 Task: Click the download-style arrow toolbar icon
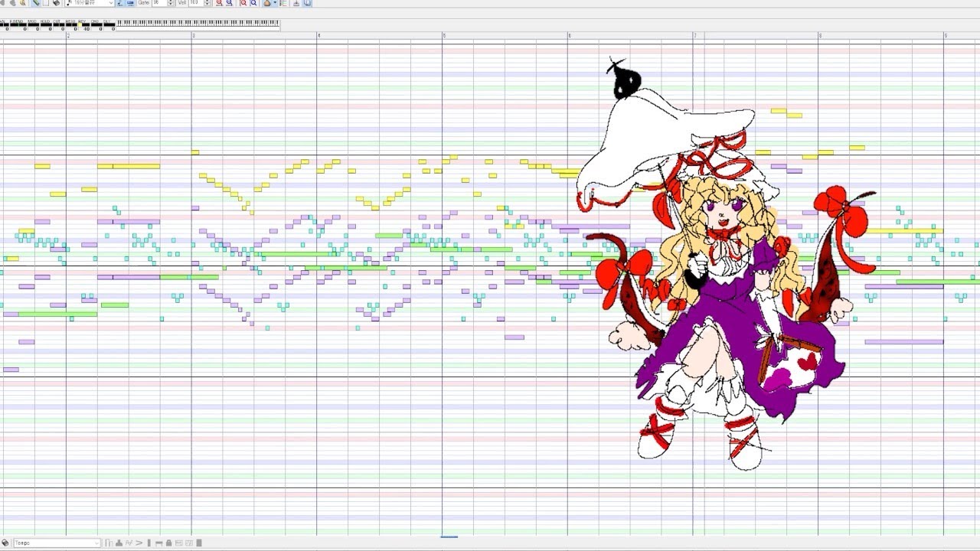[x=296, y=3]
